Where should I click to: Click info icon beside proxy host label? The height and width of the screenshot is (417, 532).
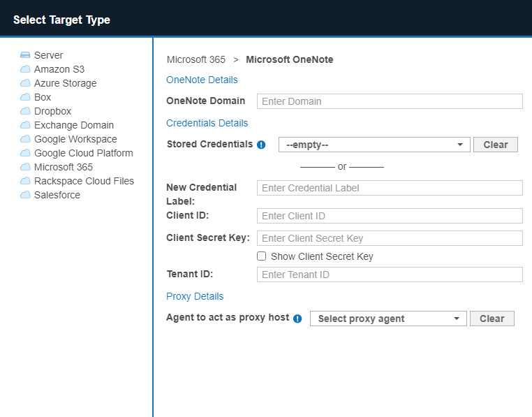[x=297, y=319]
